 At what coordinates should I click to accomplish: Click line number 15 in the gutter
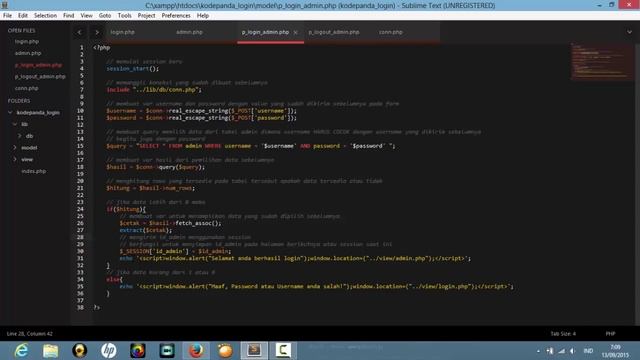(x=80, y=146)
